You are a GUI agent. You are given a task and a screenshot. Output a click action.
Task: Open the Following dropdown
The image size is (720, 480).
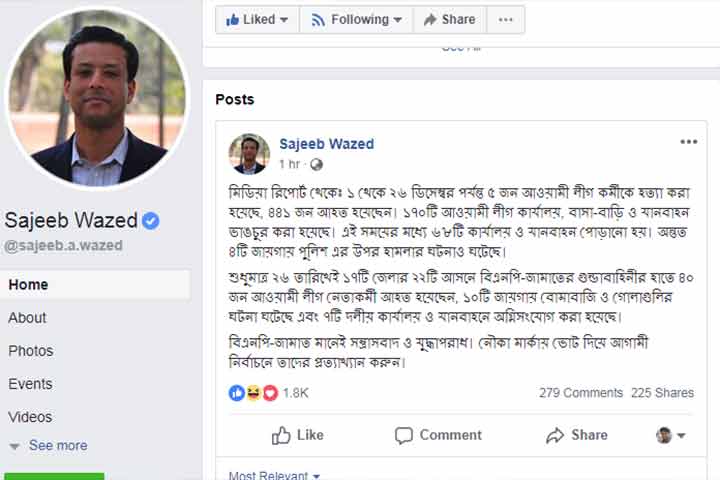tap(356, 20)
